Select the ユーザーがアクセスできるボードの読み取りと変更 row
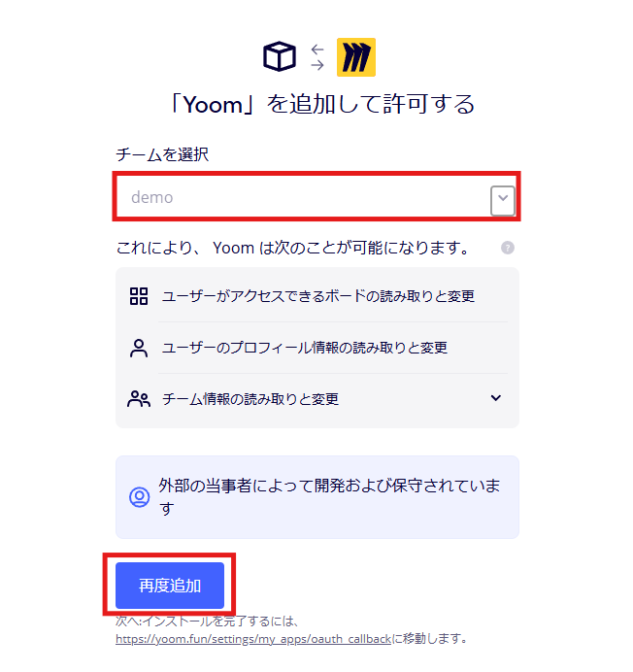Image resolution: width=633 pixels, height=672 pixels. pos(317,296)
